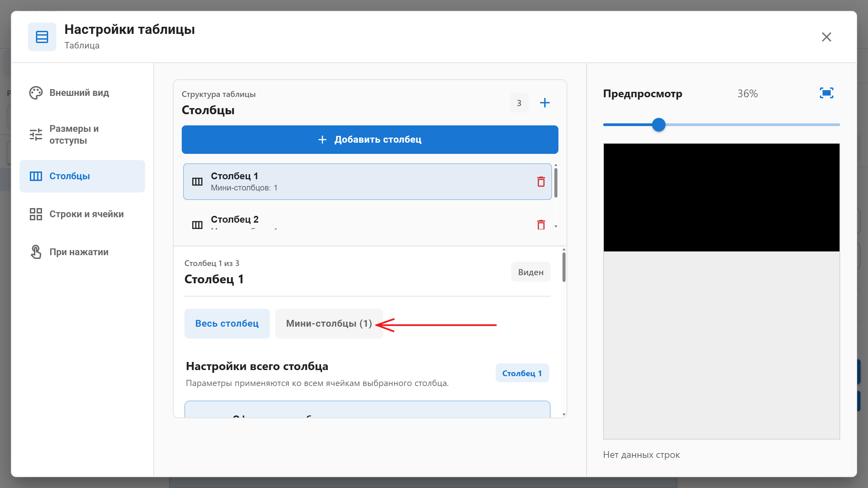This screenshot has height=488, width=868.
Task: Click the Настройки всего столбца heading
Action: click(x=257, y=366)
